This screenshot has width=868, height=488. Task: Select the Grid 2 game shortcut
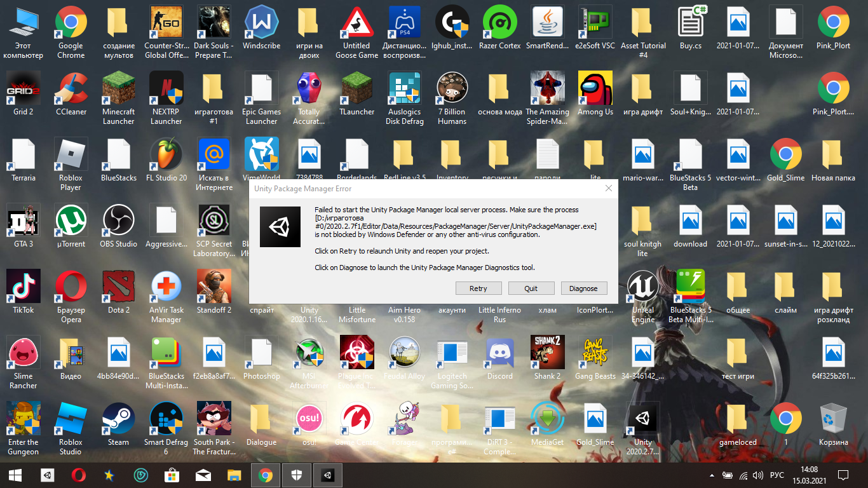point(23,94)
